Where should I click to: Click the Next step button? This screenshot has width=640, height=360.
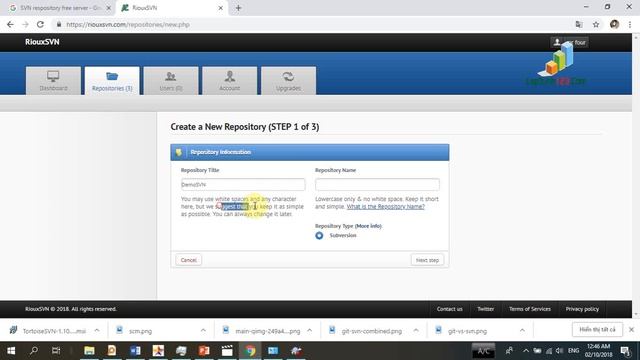[x=427, y=260]
